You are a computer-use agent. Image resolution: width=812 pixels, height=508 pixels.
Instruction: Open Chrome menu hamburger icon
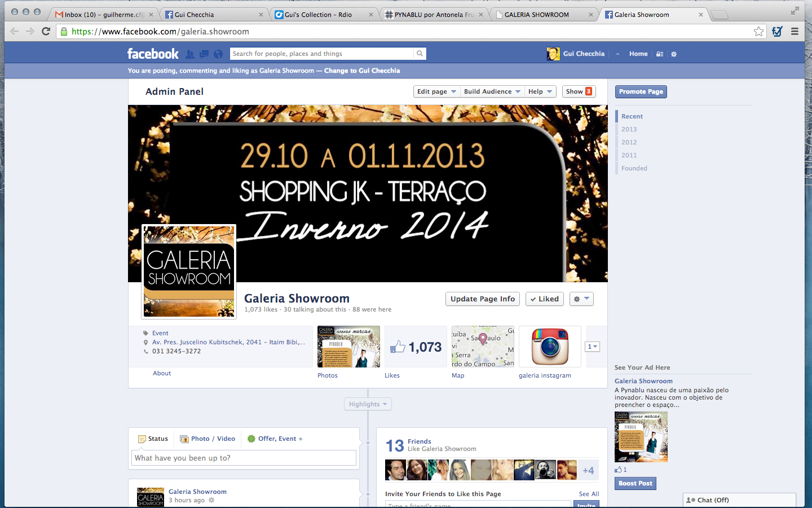tap(795, 32)
